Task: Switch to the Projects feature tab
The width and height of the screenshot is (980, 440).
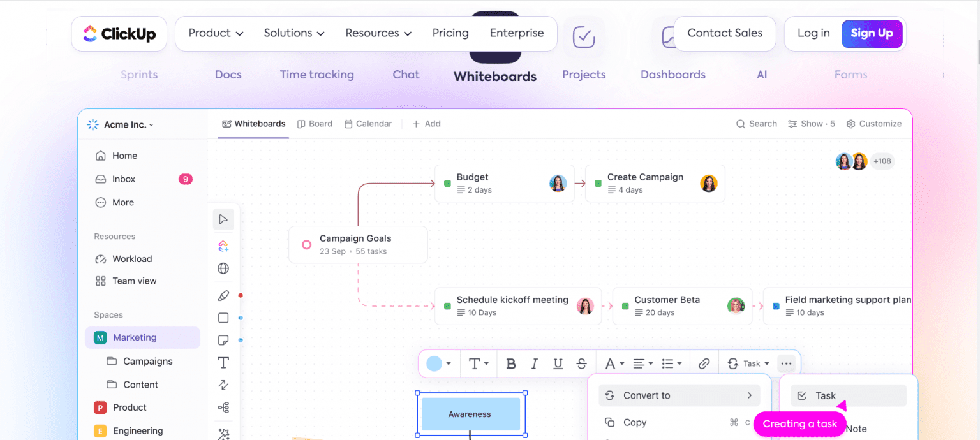Action: click(584, 75)
